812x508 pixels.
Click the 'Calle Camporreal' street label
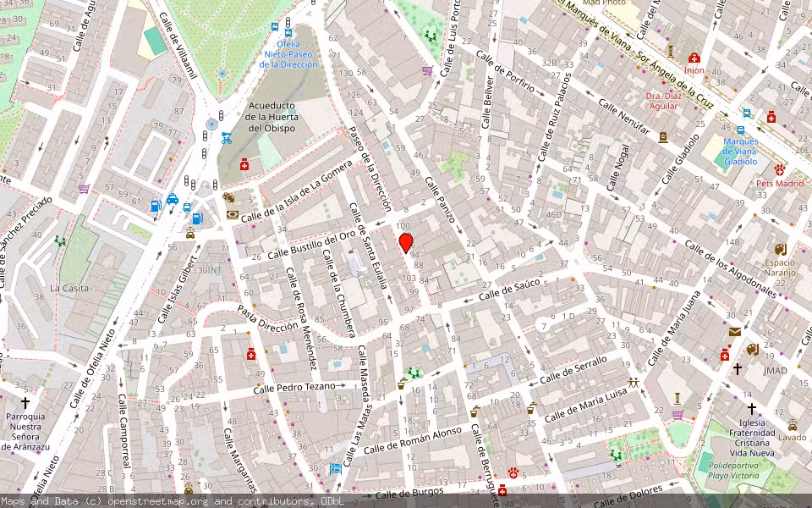(x=123, y=432)
